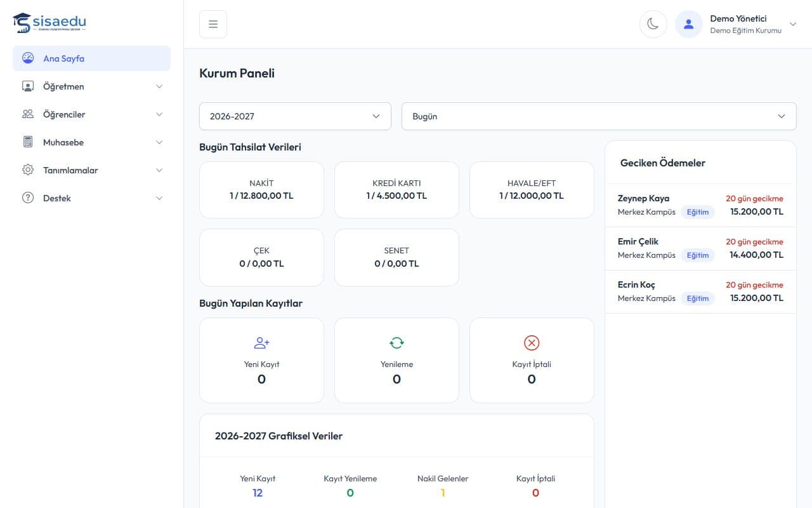Click the Geciken Ödemeler panel heading

click(662, 163)
